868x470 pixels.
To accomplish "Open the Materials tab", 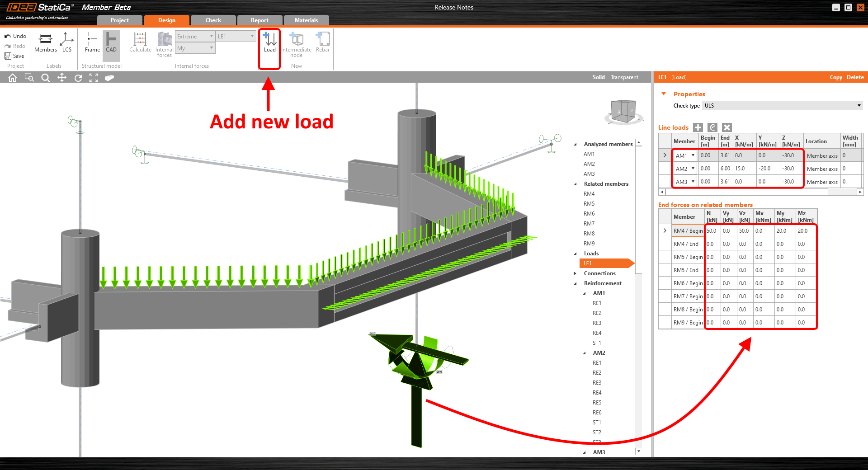I will 307,20.
